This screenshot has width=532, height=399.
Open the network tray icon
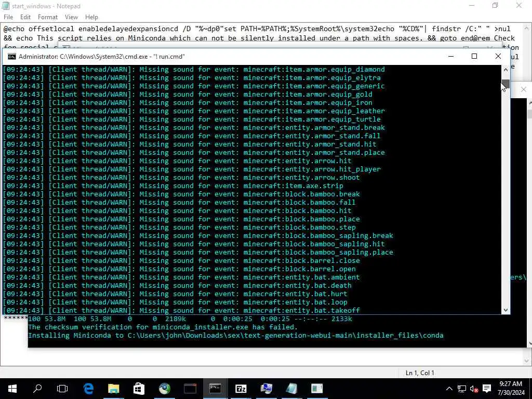click(x=461, y=389)
